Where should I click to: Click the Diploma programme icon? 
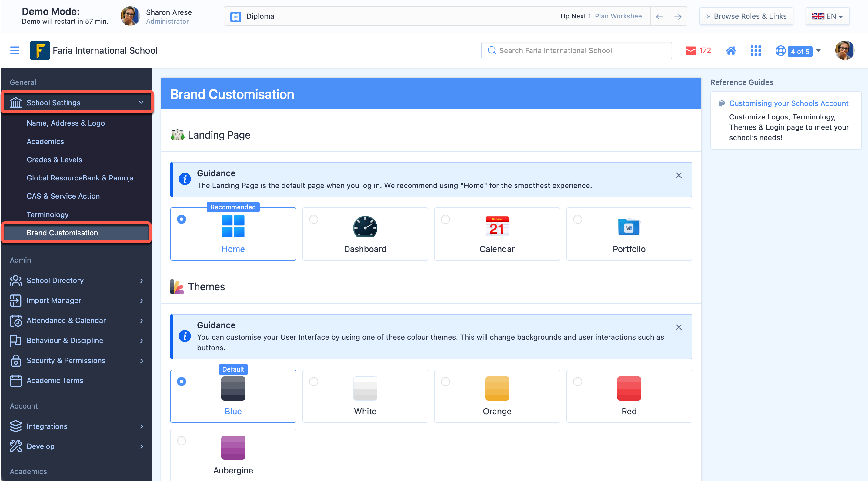pyautogui.click(x=235, y=16)
